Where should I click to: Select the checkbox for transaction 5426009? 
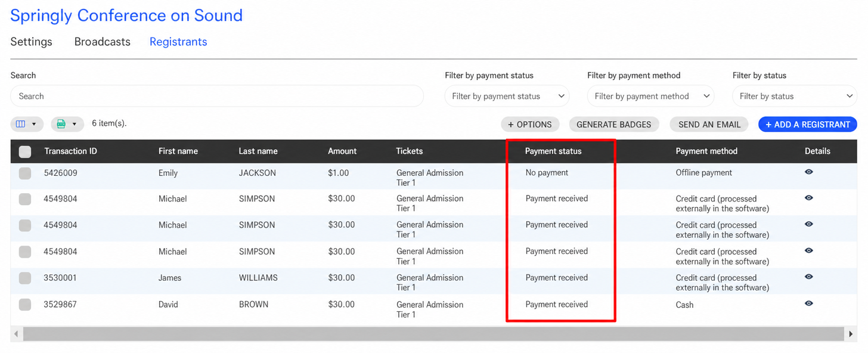[x=25, y=174]
